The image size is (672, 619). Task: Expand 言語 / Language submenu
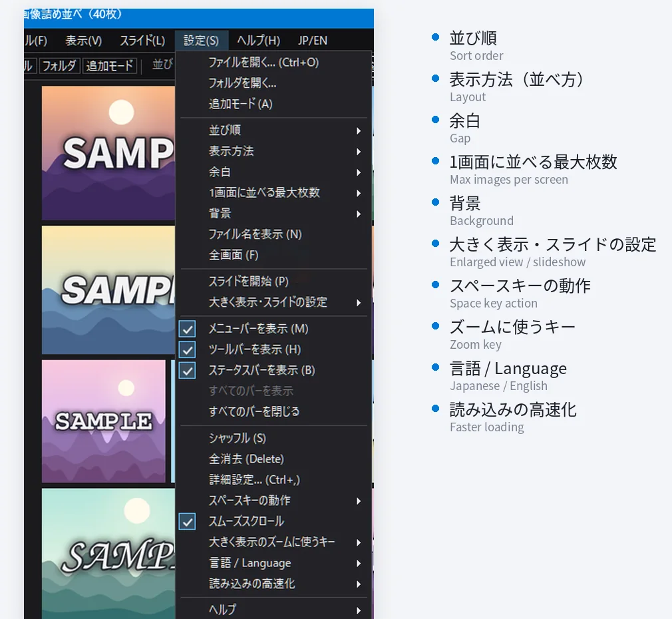[x=273, y=563]
